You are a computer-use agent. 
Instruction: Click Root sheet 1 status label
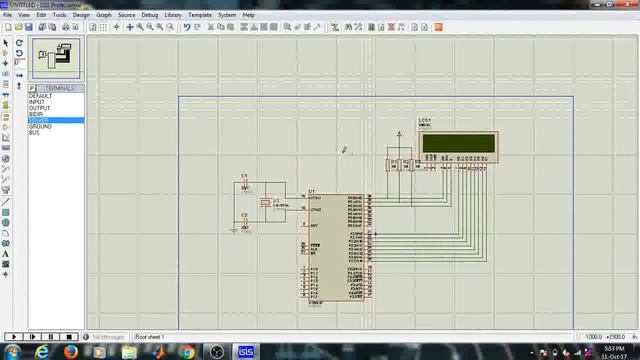point(150,337)
